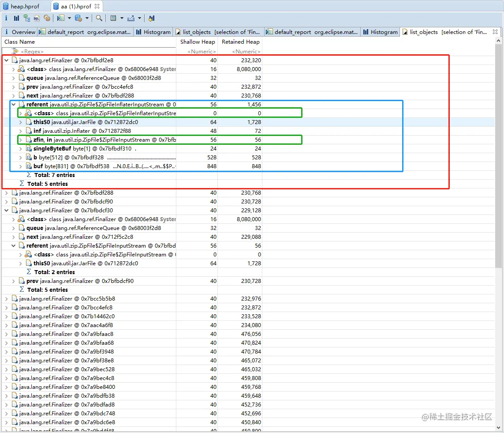Screen dimensions: 504x433
Task: Open the Dominator Tree toolbar icon
Action: point(27,19)
